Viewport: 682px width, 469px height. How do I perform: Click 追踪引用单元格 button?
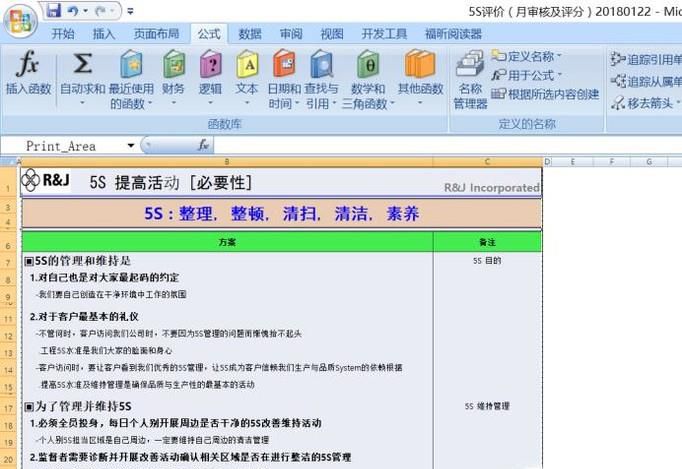click(x=645, y=59)
